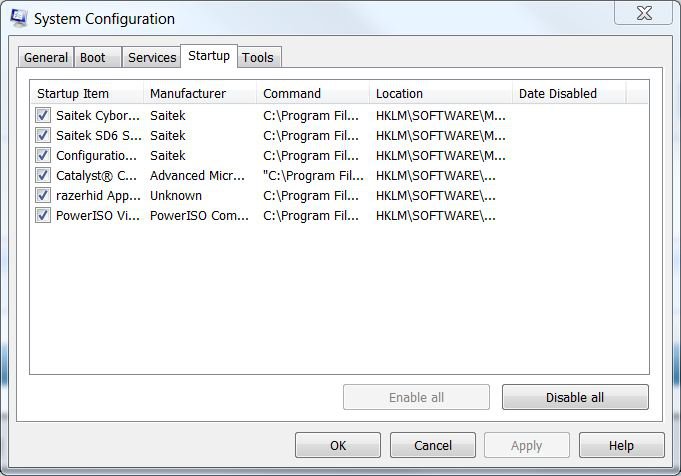Open the Boot tab
Image resolution: width=681 pixels, height=476 pixels.
[x=97, y=57]
